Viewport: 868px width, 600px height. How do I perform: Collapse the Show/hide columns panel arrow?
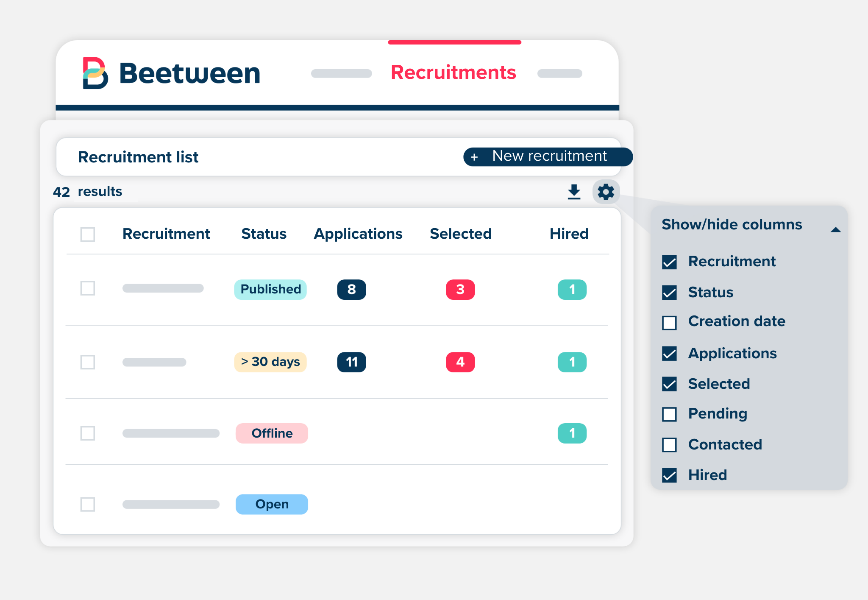pos(835,230)
